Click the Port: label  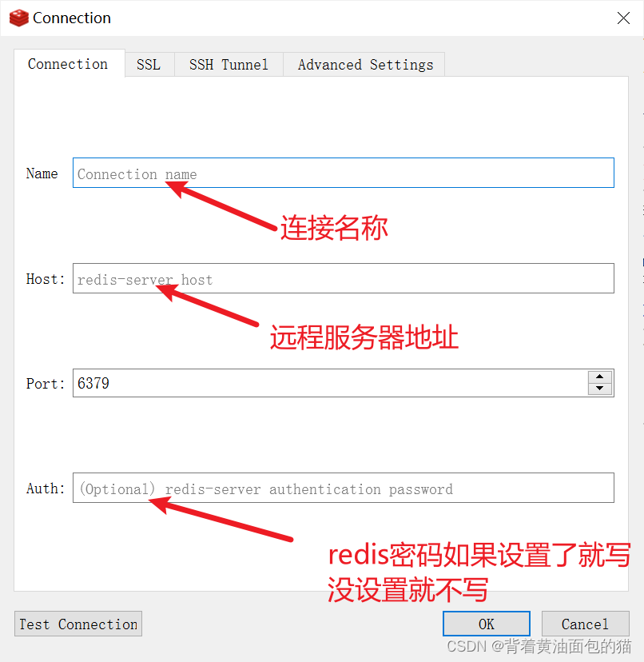(x=46, y=384)
